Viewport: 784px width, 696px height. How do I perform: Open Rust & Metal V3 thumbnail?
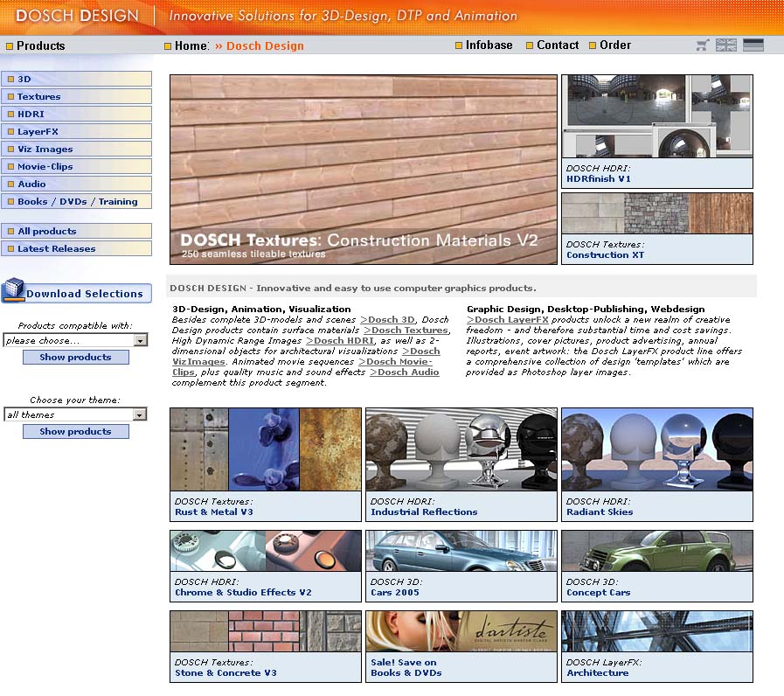266,449
